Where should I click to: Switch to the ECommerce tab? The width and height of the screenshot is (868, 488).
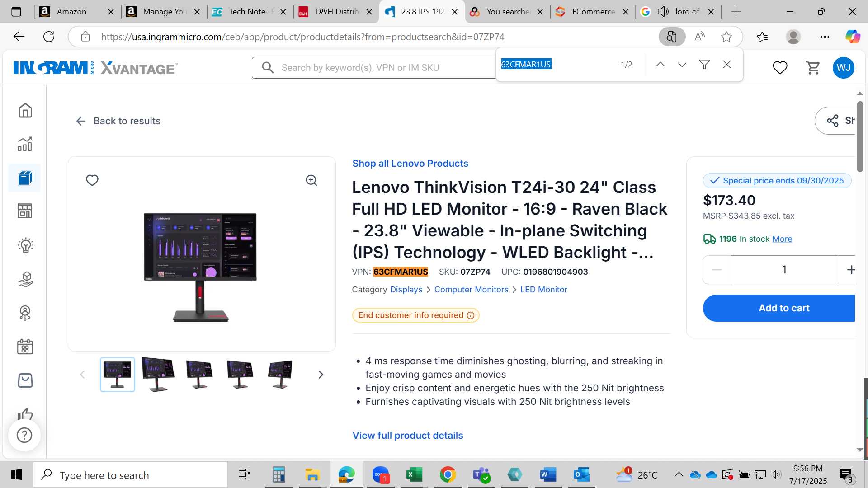point(593,12)
